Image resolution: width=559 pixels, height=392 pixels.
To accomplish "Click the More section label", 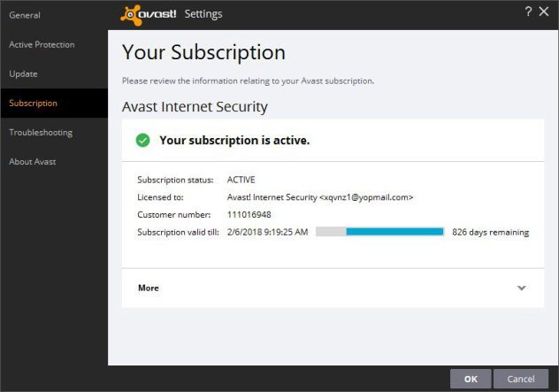I will point(149,288).
